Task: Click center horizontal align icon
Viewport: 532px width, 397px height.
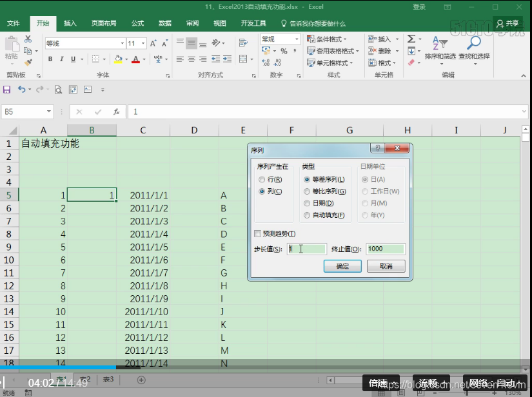Action: click(192, 59)
